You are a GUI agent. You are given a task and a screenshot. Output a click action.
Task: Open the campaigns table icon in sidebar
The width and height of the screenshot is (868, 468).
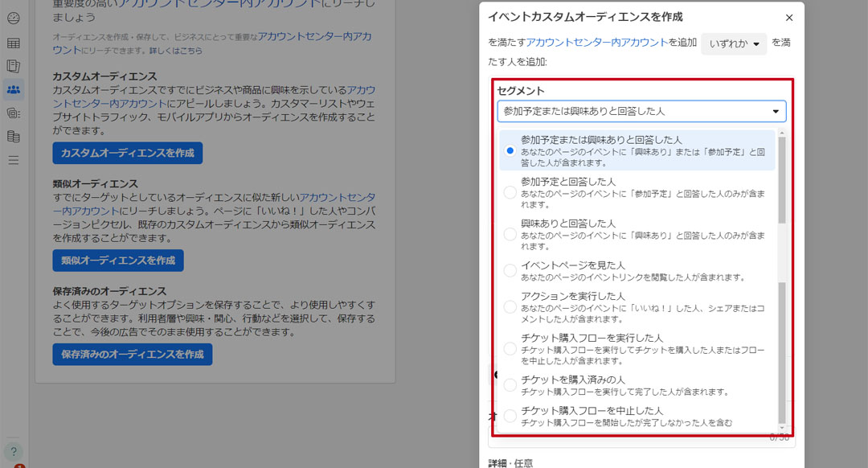[x=14, y=43]
